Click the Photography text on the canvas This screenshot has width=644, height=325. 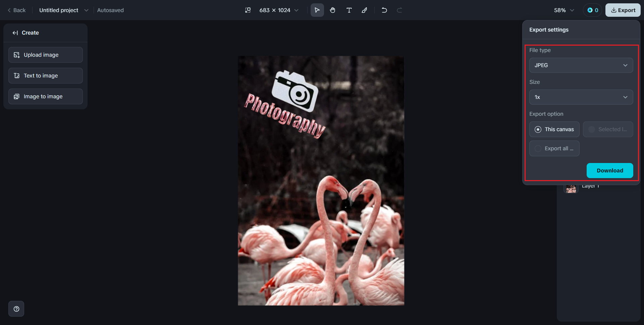pyautogui.click(x=285, y=116)
